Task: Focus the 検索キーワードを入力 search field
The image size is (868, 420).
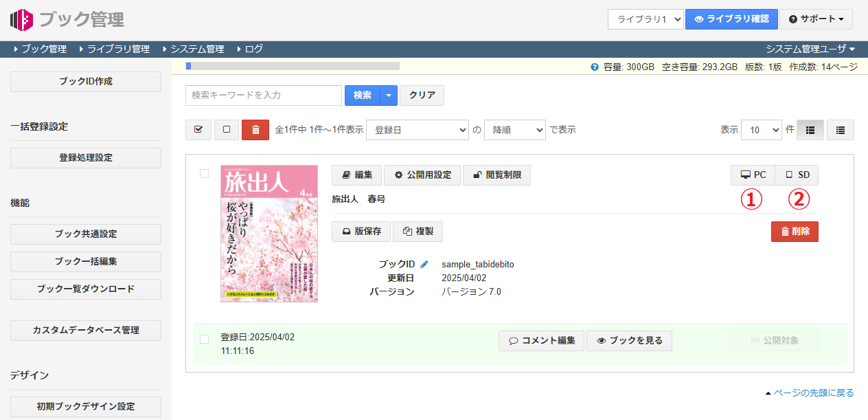Action: coord(264,96)
